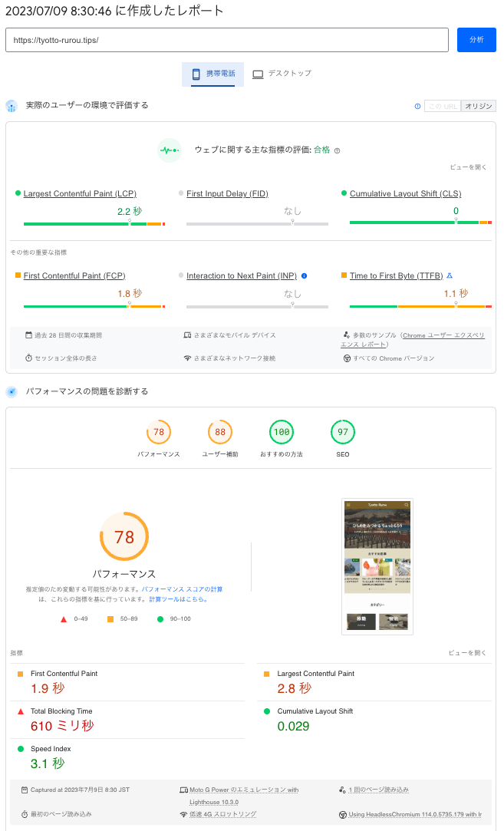Open Interaction to Next Paint (INP) link
The image size is (504, 831).
click(242, 275)
